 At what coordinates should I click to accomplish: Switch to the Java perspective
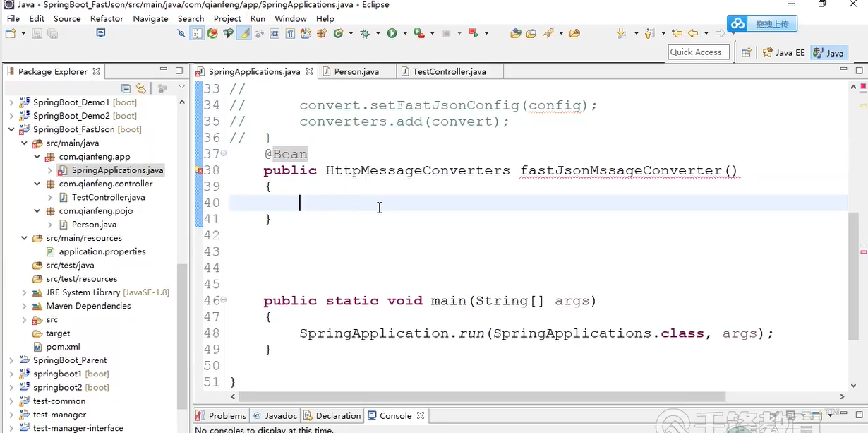tap(829, 52)
